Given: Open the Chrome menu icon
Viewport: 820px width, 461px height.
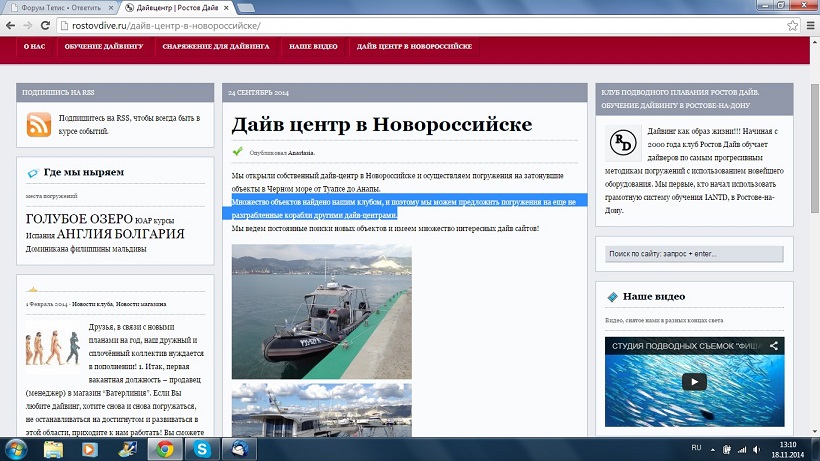Looking at the screenshot, I should [811, 25].
